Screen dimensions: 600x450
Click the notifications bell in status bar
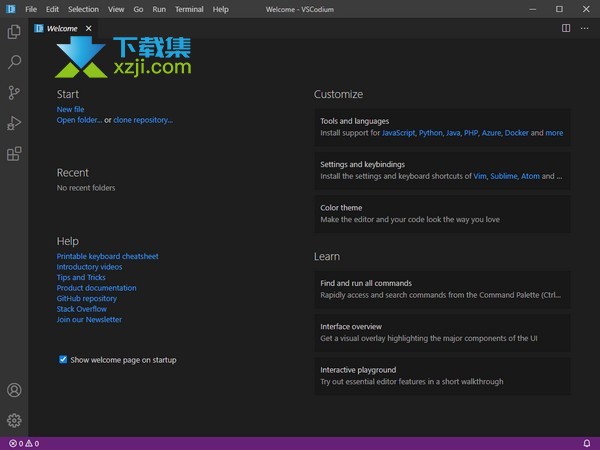(x=587, y=443)
